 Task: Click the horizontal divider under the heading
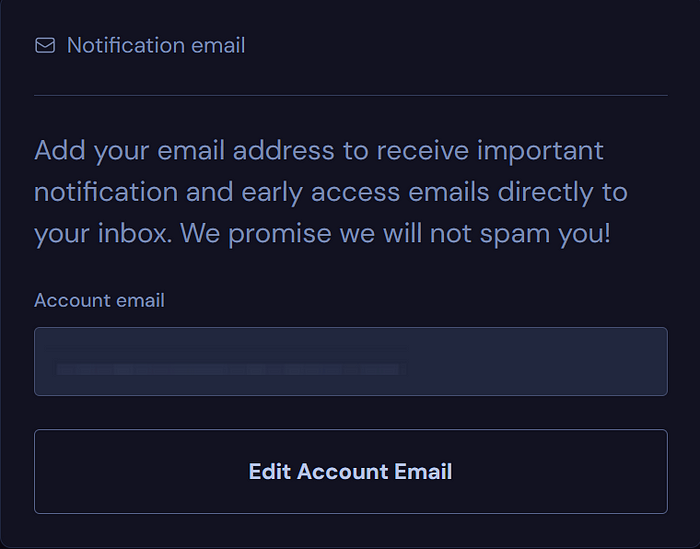(351, 96)
